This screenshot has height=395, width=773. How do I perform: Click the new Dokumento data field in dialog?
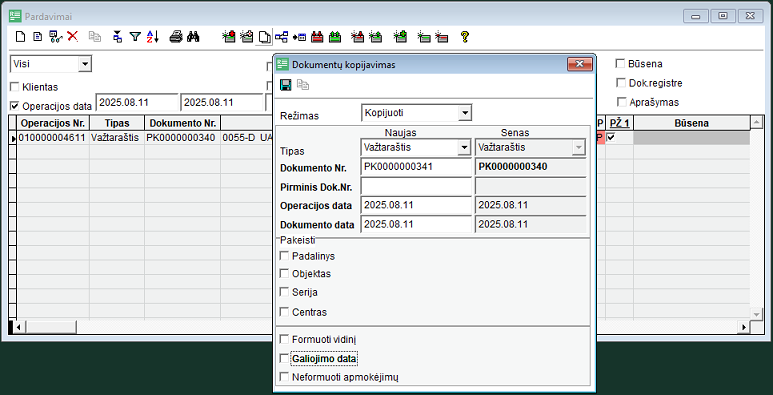[417, 224]
